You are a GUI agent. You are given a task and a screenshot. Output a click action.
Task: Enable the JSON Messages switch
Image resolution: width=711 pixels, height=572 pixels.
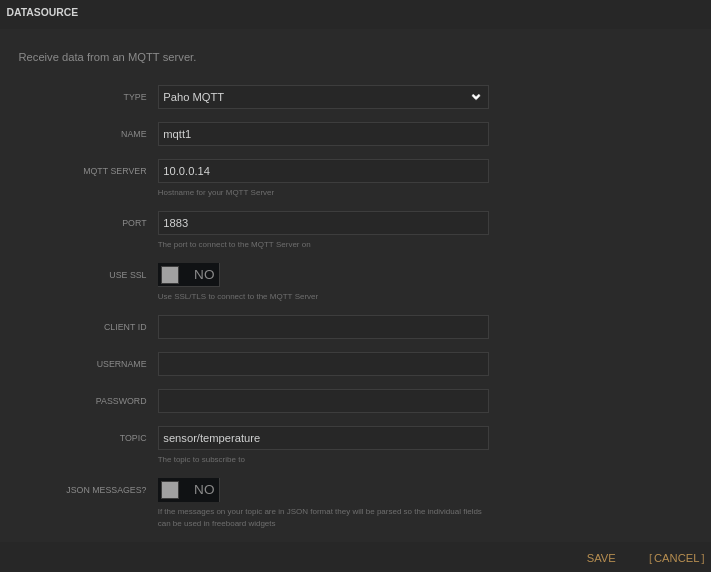[188, 490]
